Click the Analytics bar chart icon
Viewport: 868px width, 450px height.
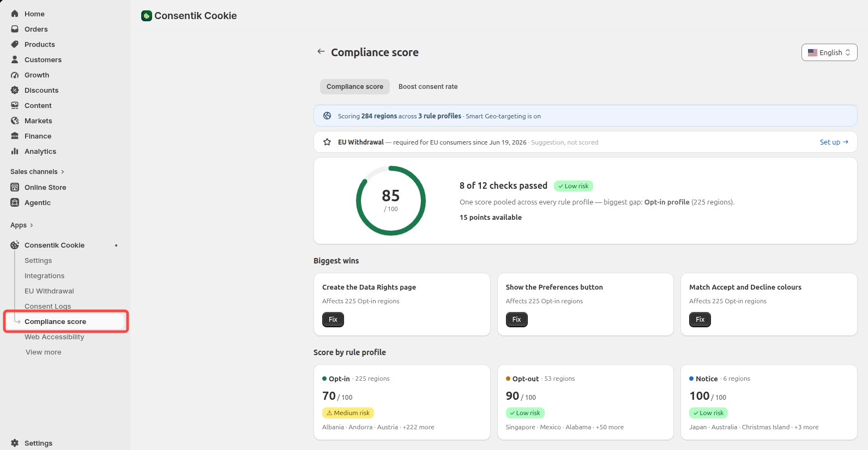pos(15,151)
